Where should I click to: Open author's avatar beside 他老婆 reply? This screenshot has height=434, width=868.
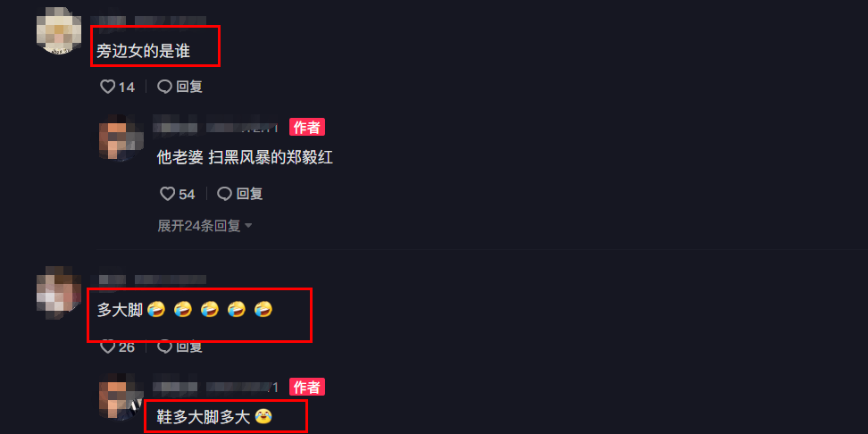[x=115, y=138]
